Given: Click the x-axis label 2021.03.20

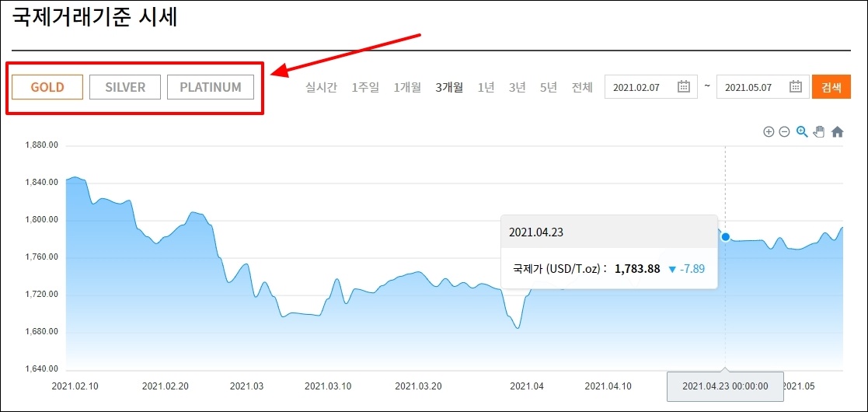Looking at the screenshot, I should tap(419, 386).
